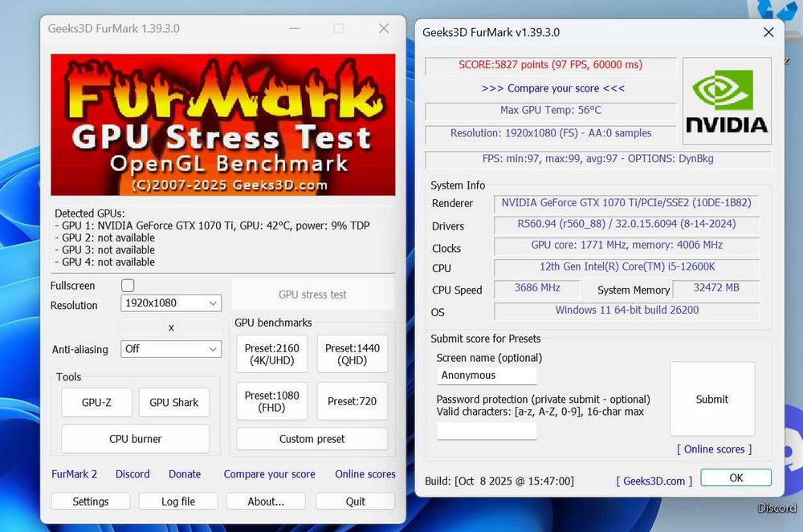803x532 pixels.
Task: Submit the score with Submit button
Action: (x=711, y=399)
